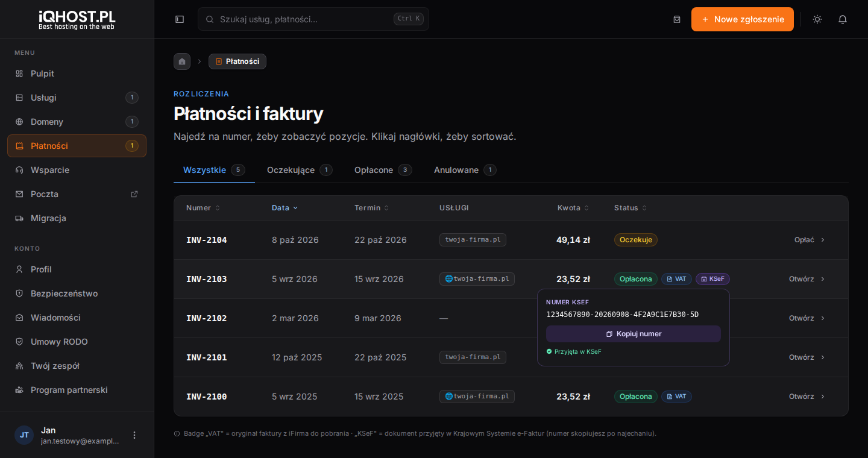Screen dimensions: 868x458
Task: Select the Oczekujące tab
Action: click(300, 170)
